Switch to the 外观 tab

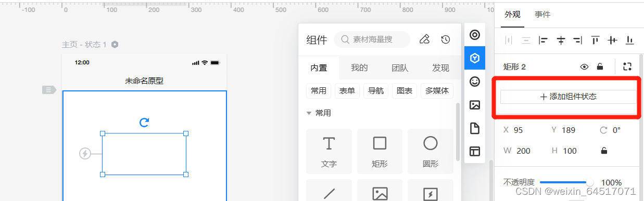pyautogui.click(x=512, y=15)
